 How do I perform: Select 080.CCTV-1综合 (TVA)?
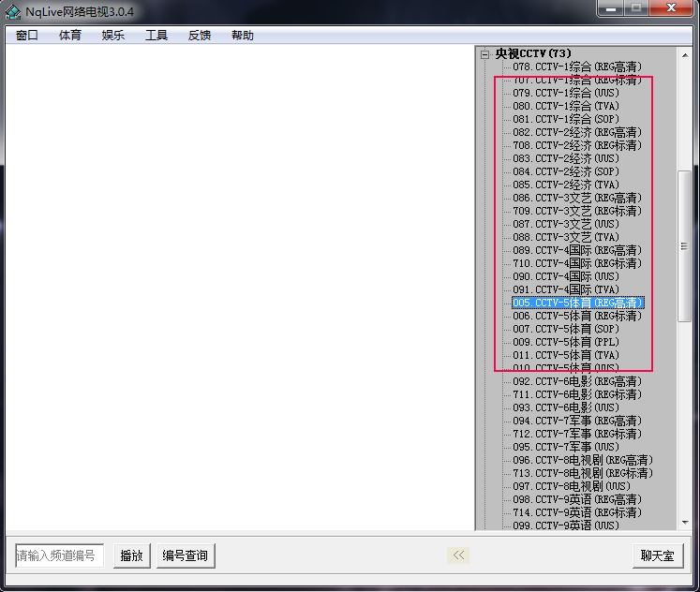(566, 106)
